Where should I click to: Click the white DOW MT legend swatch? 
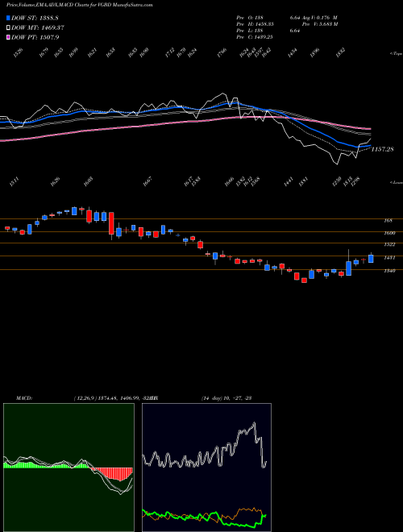click(x=8, y=27)
